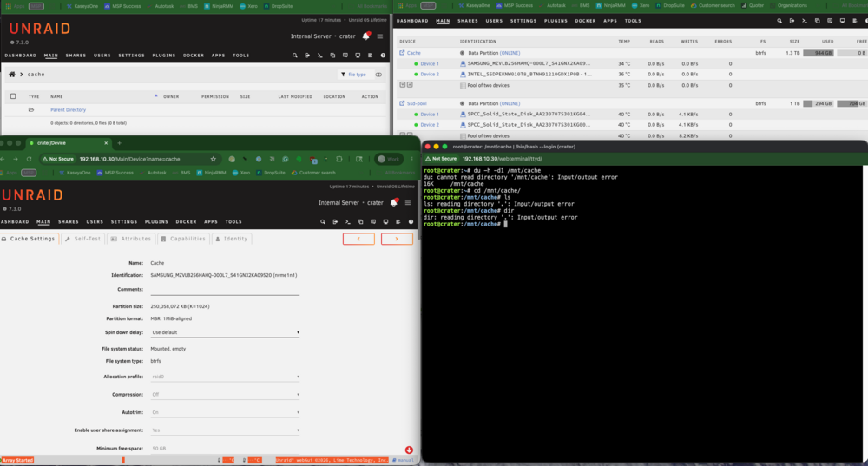Click the Comments input field
This screenshot has width=868, height=466.
click(225, 290)
